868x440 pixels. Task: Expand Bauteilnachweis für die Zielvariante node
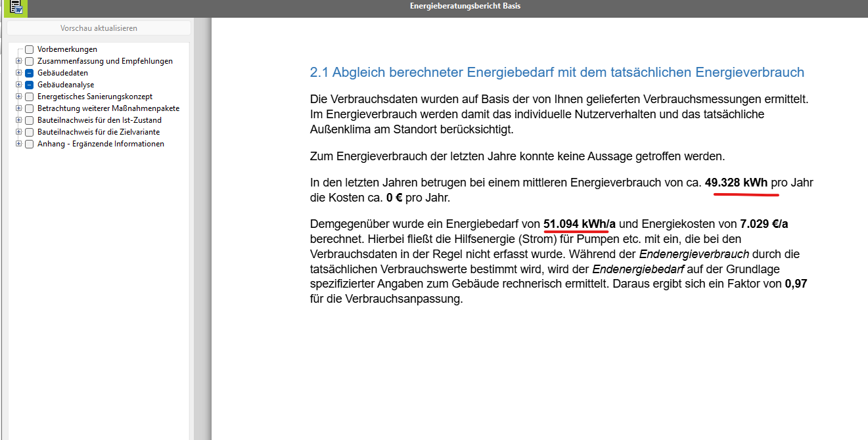click(x=19, y=132)
